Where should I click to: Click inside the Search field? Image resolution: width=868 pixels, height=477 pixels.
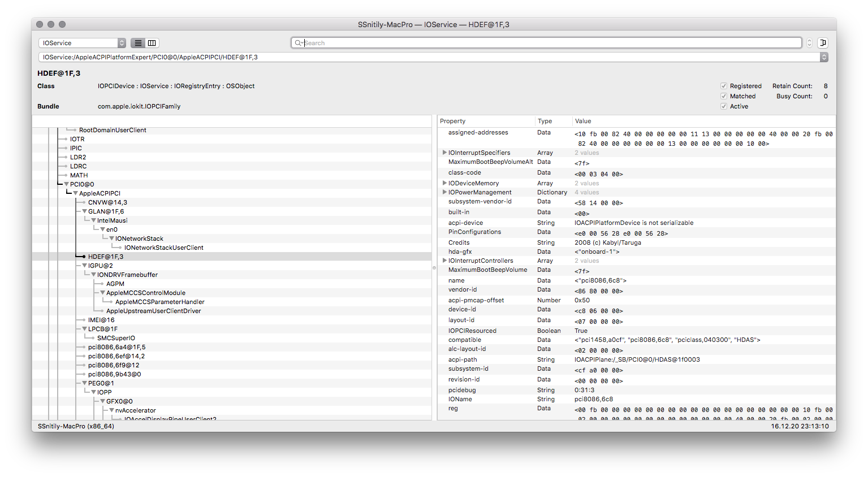[549, 43]
